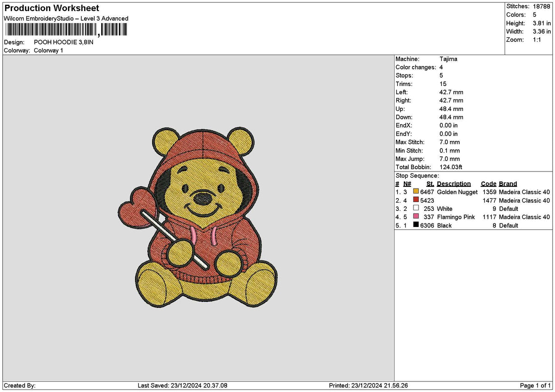The image size is (555, 392).
Task: Select the Width value 3.36 in
Action: [542, 31]
